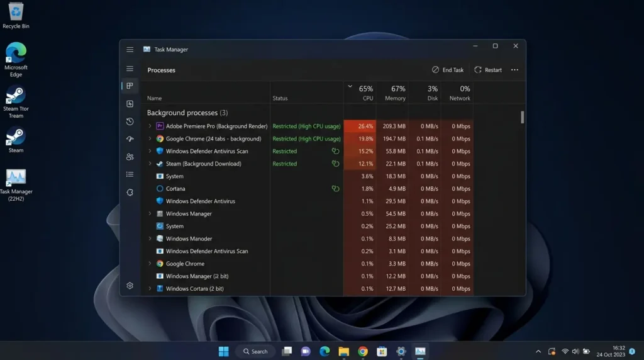Image resolution: width=644 pixels, height=360 pixels.
Task: Open Microsoft Edge desktop shortcut
Action: pos(16,60)
